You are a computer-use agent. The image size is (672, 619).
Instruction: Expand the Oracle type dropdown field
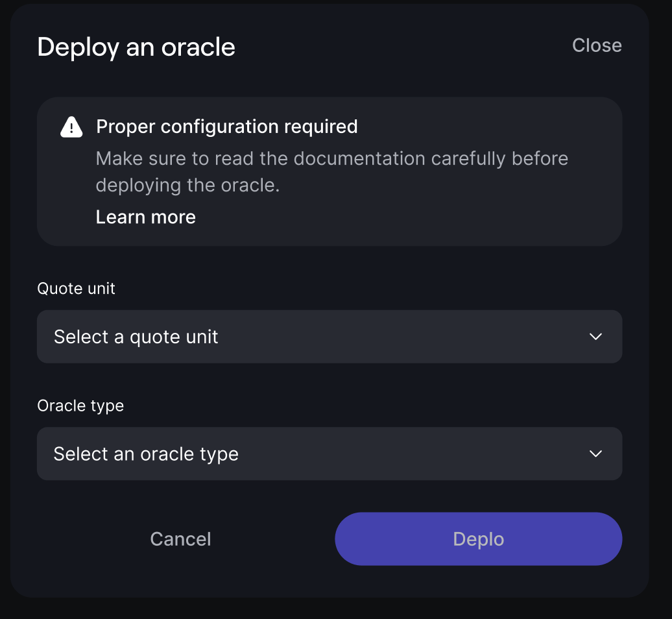(x=329, y=454)
